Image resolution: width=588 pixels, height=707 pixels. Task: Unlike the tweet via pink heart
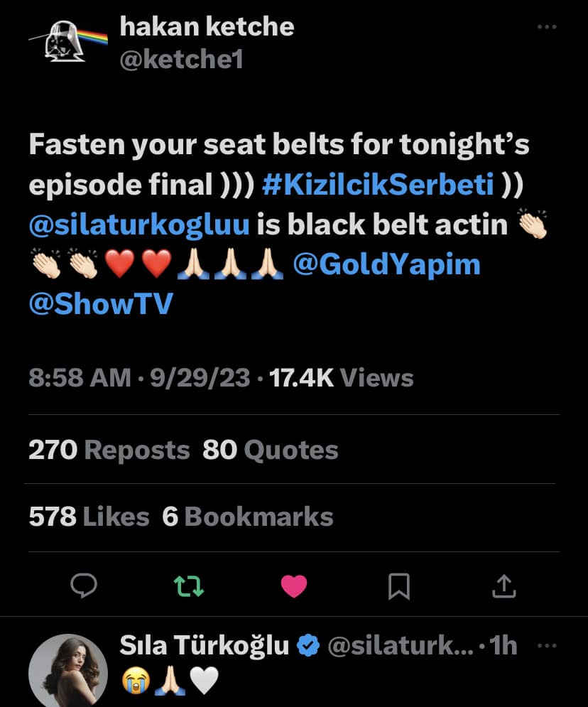(294, 585)
